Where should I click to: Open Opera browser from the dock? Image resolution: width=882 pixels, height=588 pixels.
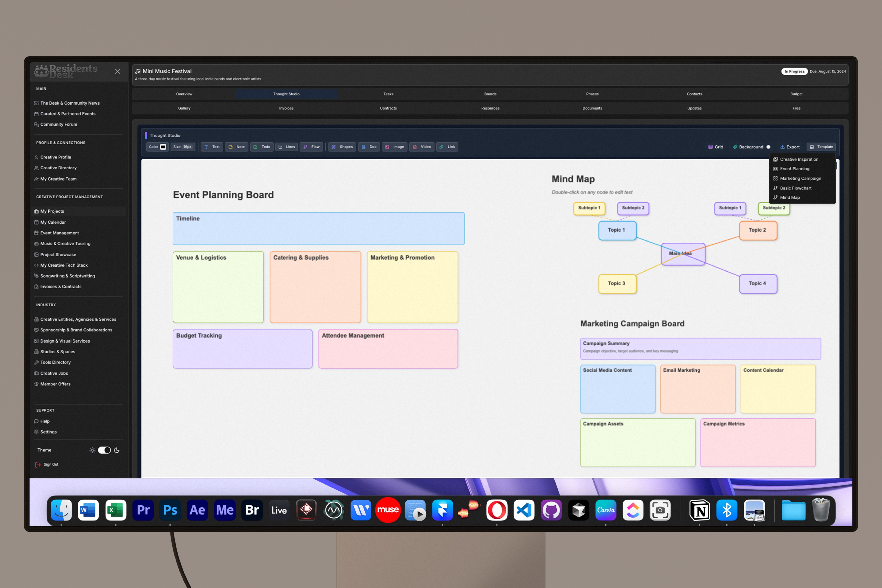(x=497, y=510)
